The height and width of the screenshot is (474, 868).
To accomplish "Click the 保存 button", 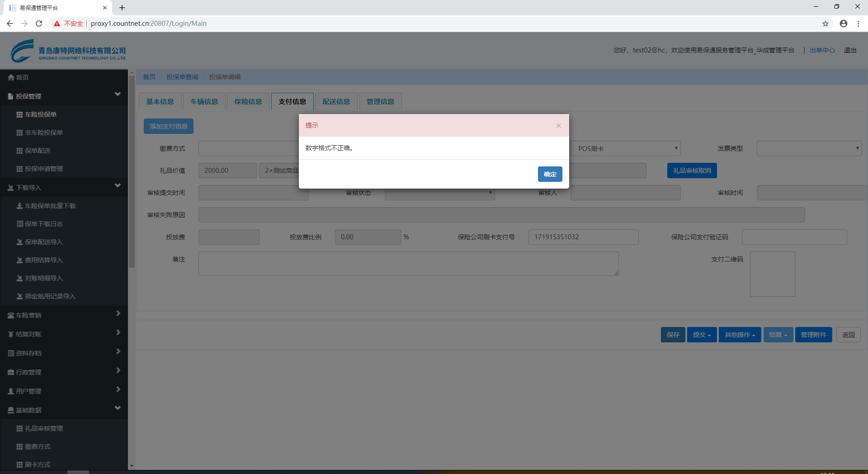I will tap(673, 335).
